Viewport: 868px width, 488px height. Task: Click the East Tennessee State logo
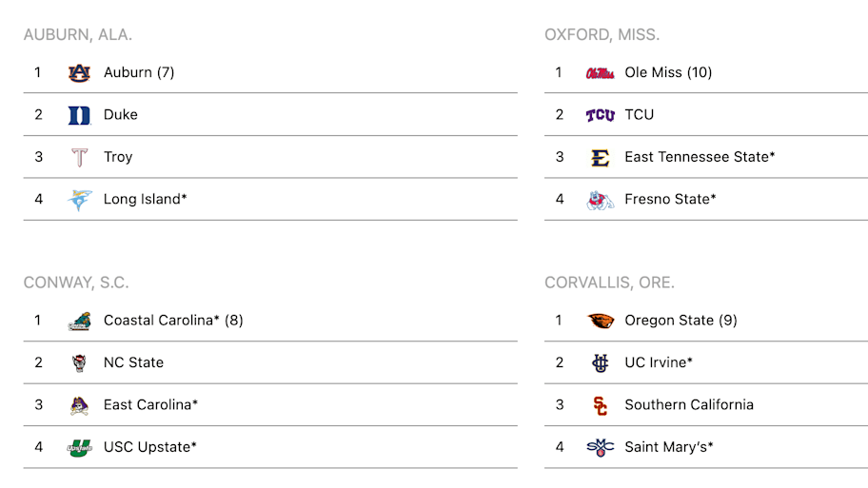(x=600, y=158)
